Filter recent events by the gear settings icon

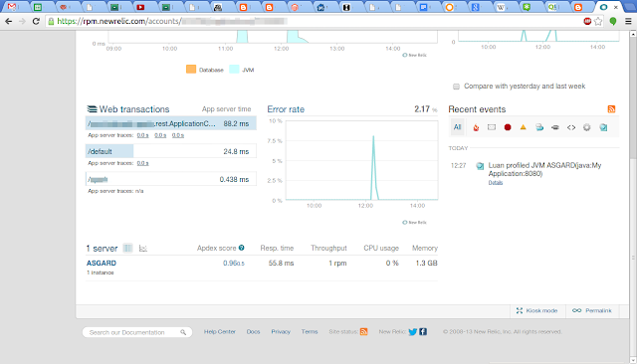coord(587,127)
